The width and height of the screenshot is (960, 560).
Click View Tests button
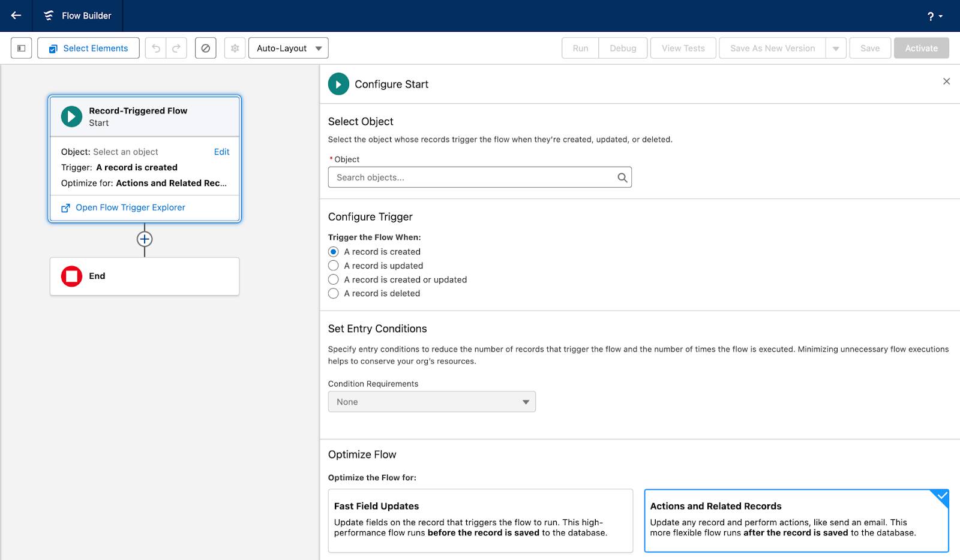(x=683, y=48)
